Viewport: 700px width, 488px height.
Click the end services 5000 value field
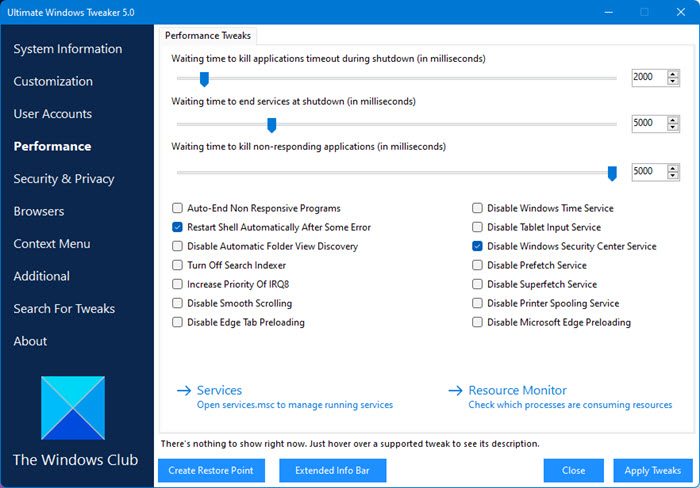pos(650,123)
